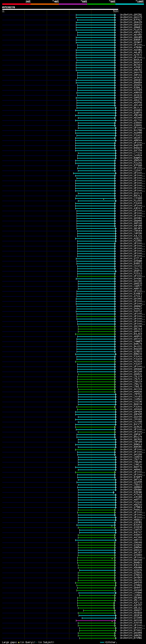Click the AV539270 query name

click(x=8, y=7)
